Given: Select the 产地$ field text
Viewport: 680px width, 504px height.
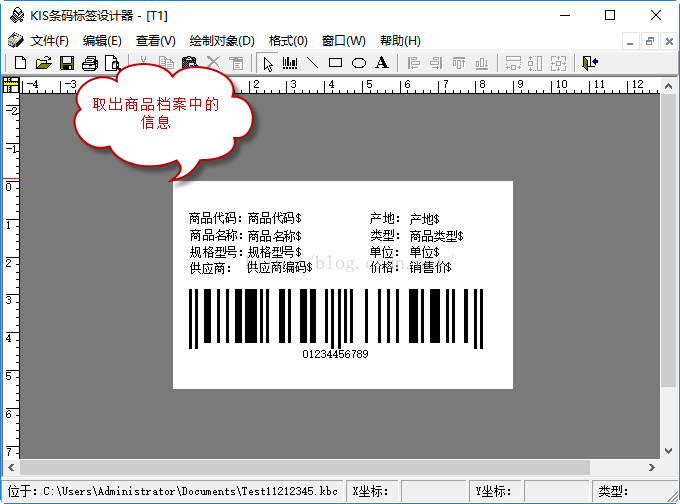Looking at the screenshot, I should (x=424, y=219).
